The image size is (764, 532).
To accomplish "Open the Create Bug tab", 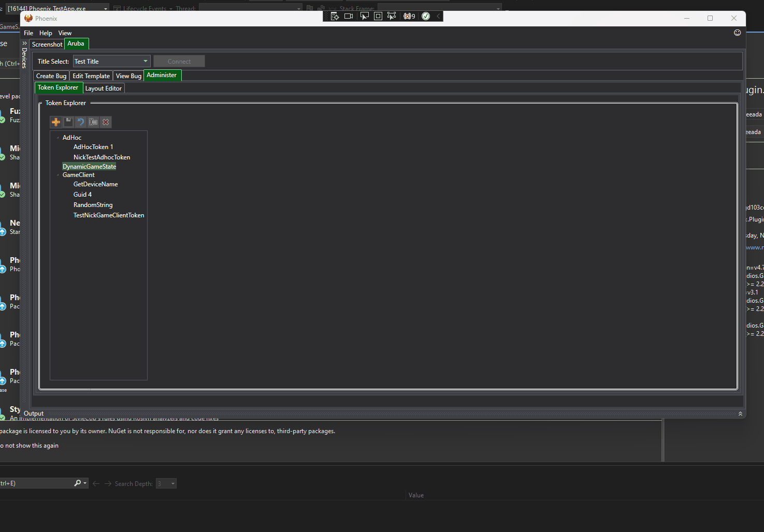I will click(x=51, y=76).
